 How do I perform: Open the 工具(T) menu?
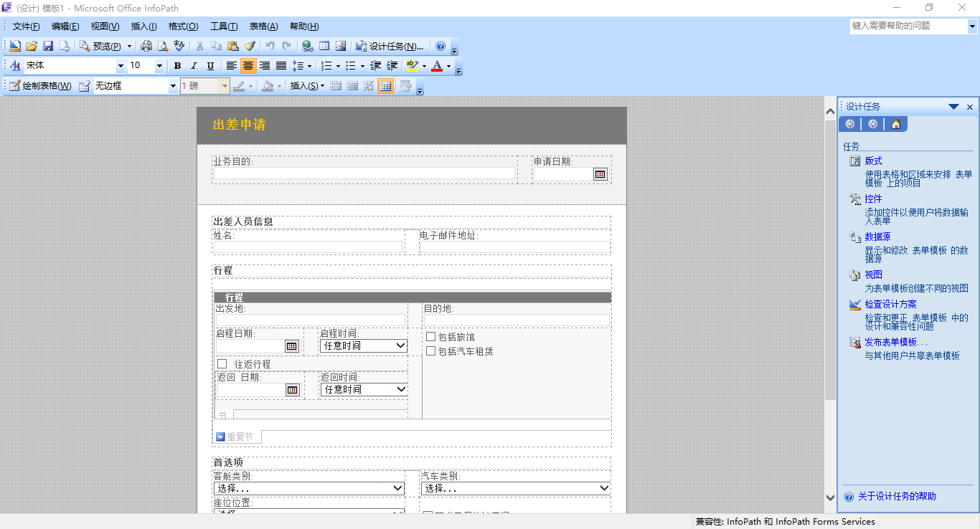click(x=224, y=27)
